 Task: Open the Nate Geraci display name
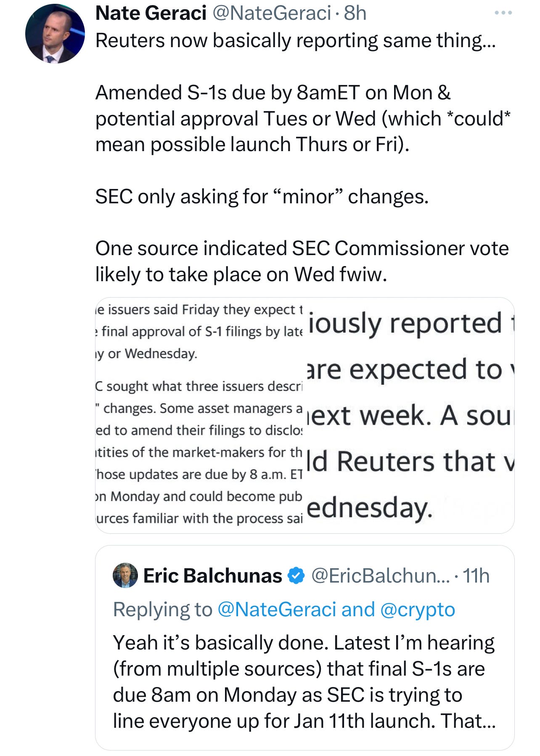151,13
